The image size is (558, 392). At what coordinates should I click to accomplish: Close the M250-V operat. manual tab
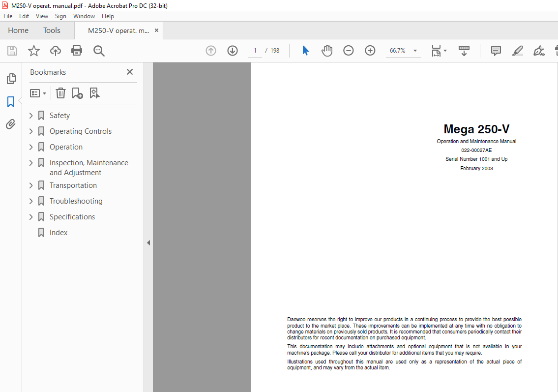pos(156,30)
